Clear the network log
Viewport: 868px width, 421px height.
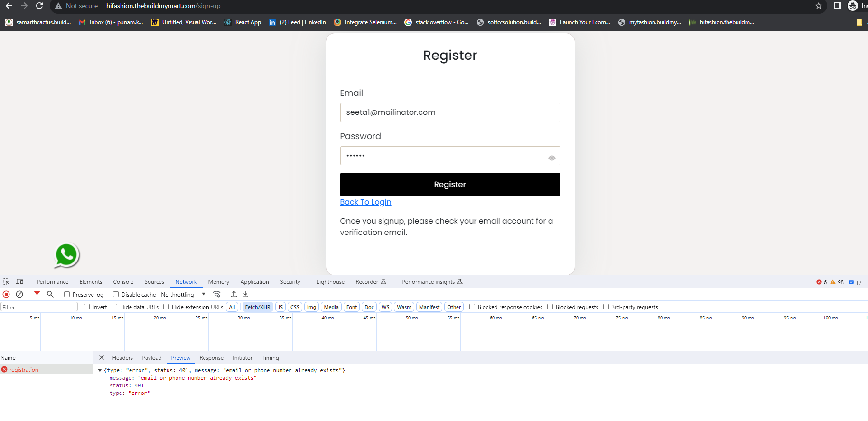pyautogui.click(x=19, y=294)
